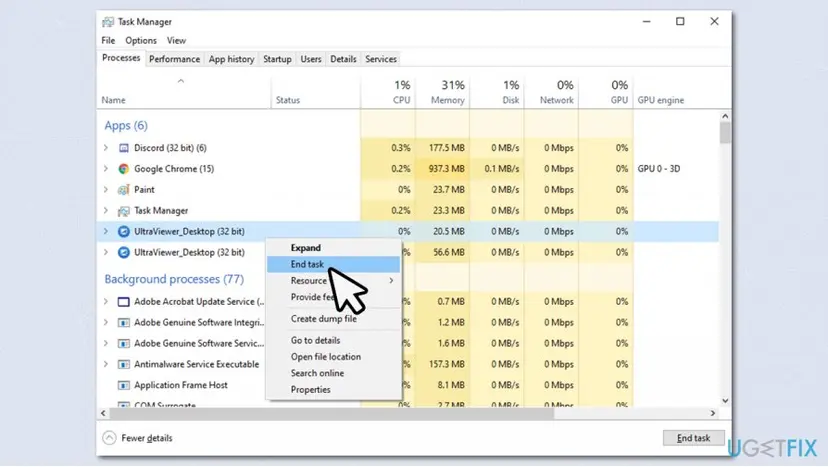This screenshot has width=828, height=467.
Task: Click the vertical scrollbar down arrow
Action: click(725, 401)
